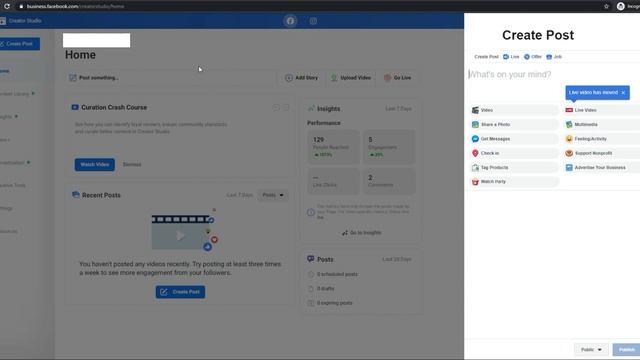Select the Offer tab
Screen dimensions: 640x360
point(533,57)
